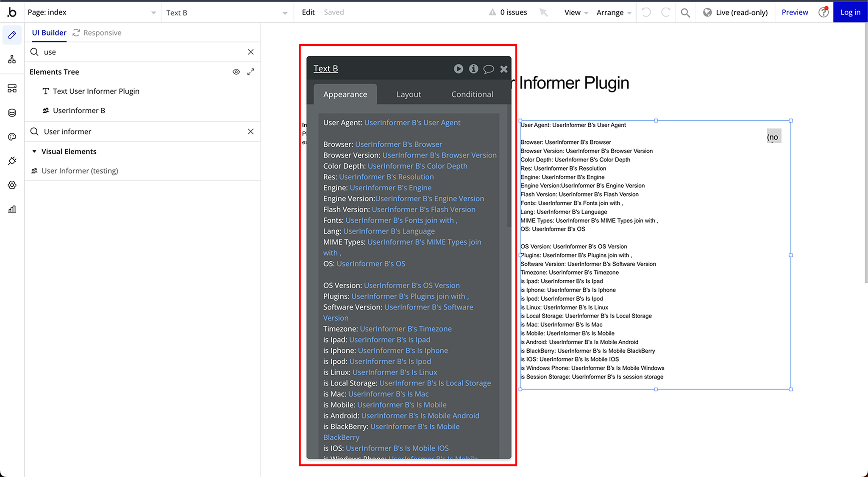
Task: Toggle the Elements Tree eye visibility icon
Action: tap(236, 72)
